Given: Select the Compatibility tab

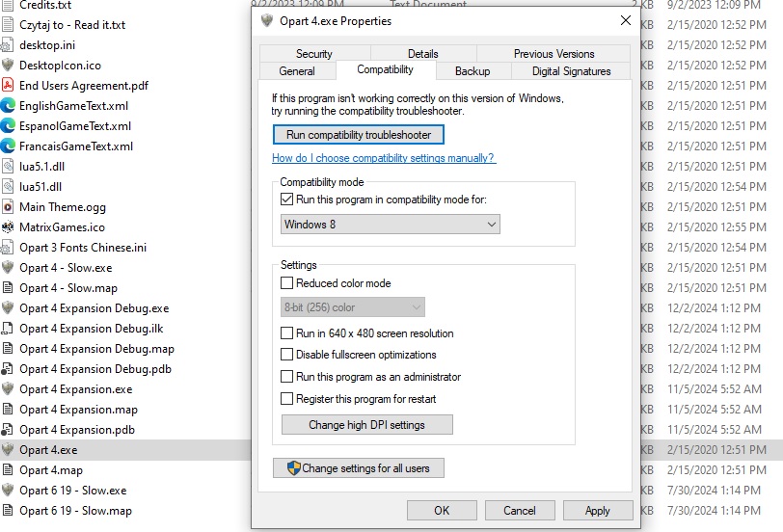Looking at the screenshot, I should click(386, 69).
